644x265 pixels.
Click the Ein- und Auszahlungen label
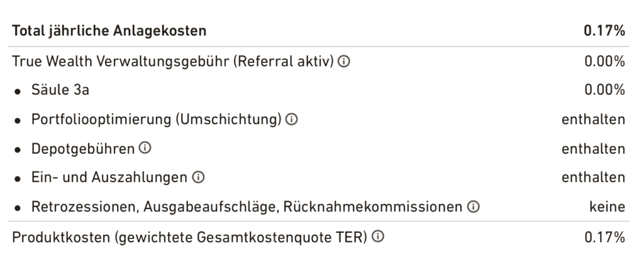tap(109, 177)
